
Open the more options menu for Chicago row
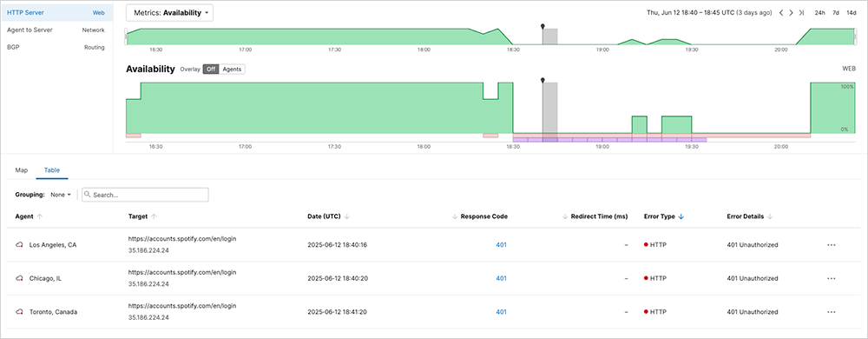pos(831,279)
